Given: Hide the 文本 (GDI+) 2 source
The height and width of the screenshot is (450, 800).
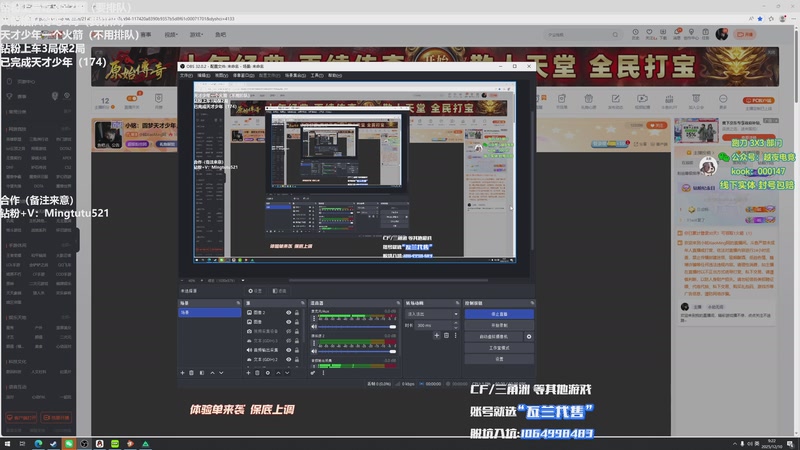Looking at the screenshot, I should 289,360.
